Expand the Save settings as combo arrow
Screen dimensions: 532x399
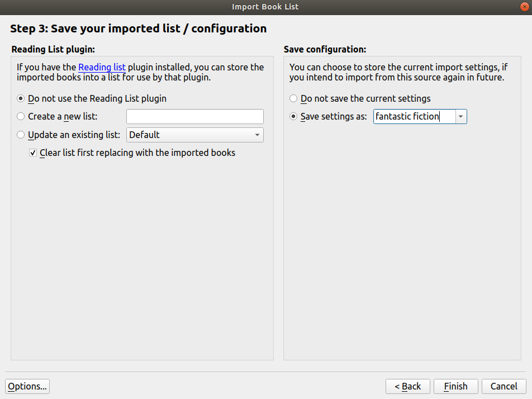[x=460, y=116]
